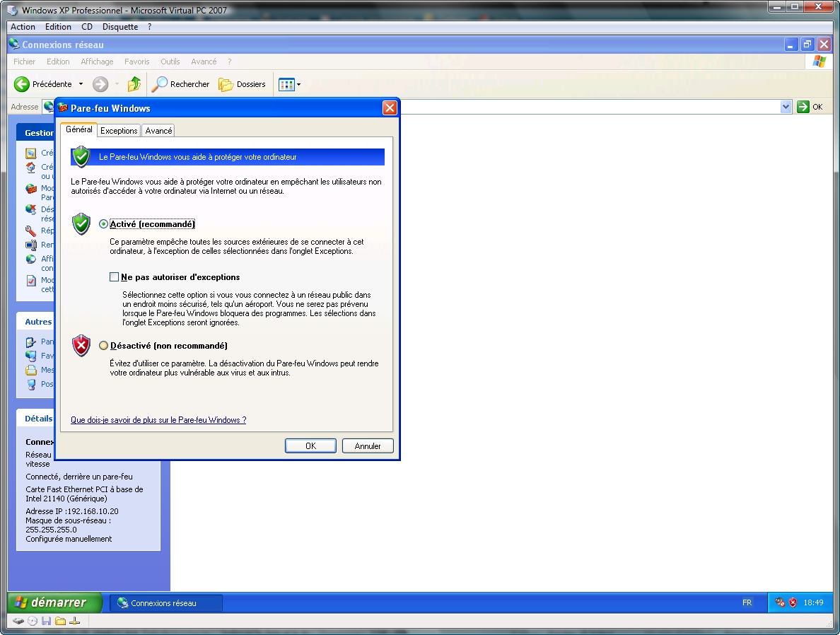Click Connexions réseau taskbar button
This screenshot has height=635, width=840.
click(x=166, y=603)
